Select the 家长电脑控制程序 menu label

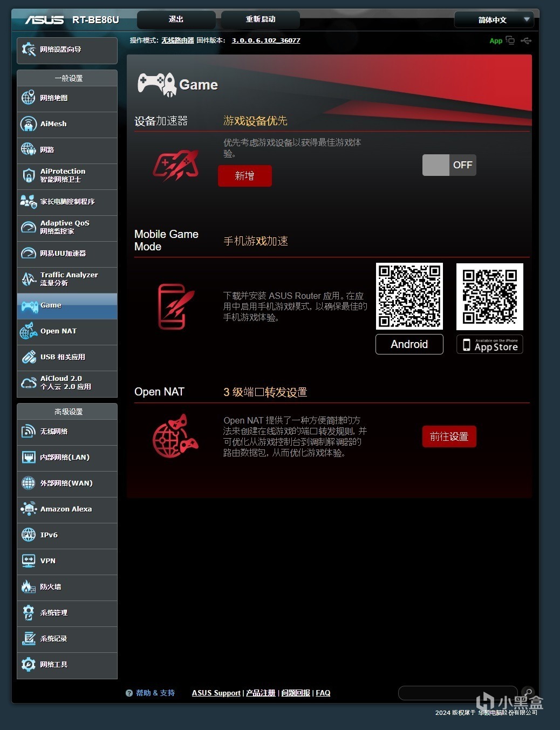click(x=67, y=202)
